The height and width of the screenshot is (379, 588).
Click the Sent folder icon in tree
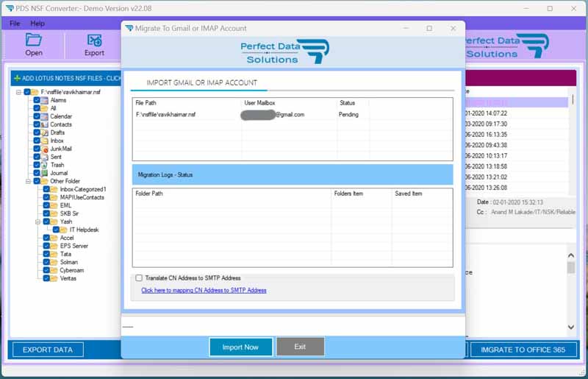[45, 157]
